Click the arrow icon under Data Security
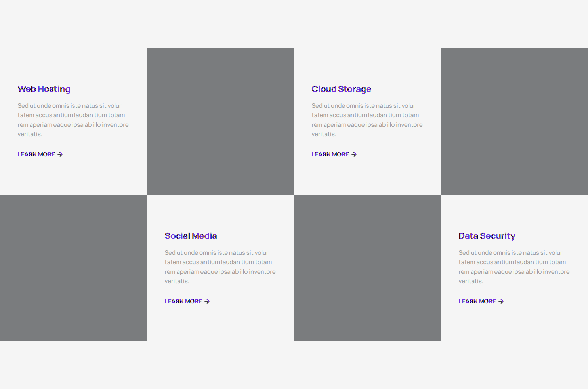This screenshot has height=389, width=588. [501, 301]
